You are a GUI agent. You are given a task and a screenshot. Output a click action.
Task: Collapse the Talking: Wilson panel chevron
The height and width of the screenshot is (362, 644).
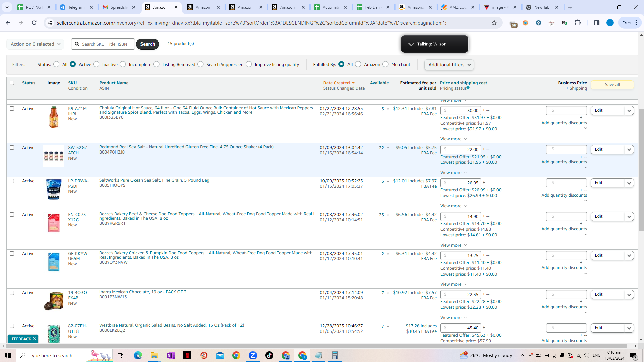click(411, 44)
